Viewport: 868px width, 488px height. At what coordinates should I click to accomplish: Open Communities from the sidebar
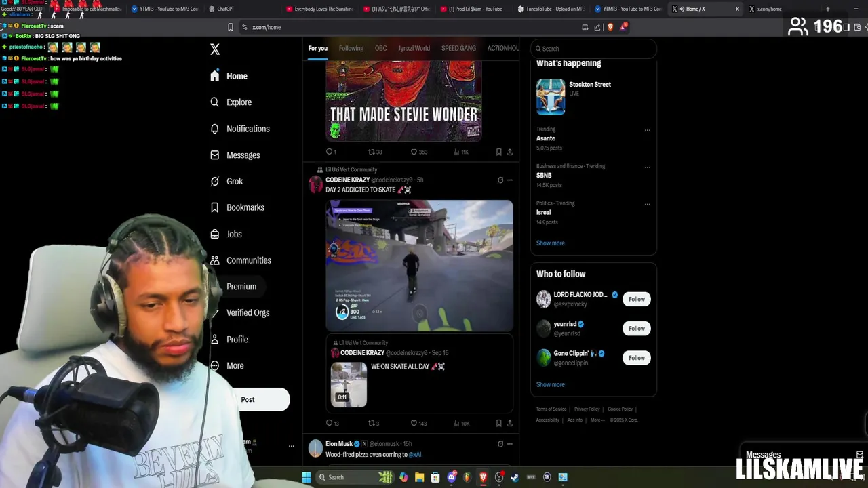click(x=241, y=260)
